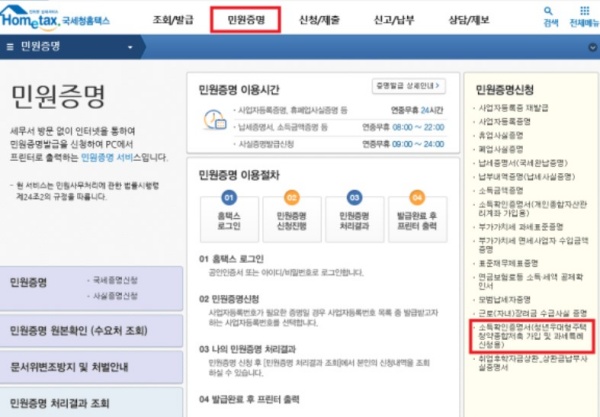Select 휴업사실증명 link
Screen dimensions: 600x417
point(501,135)
